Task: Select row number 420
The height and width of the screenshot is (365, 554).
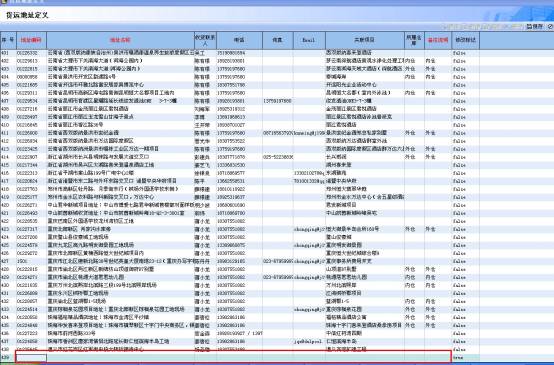Action: click(x=8, y=205)
